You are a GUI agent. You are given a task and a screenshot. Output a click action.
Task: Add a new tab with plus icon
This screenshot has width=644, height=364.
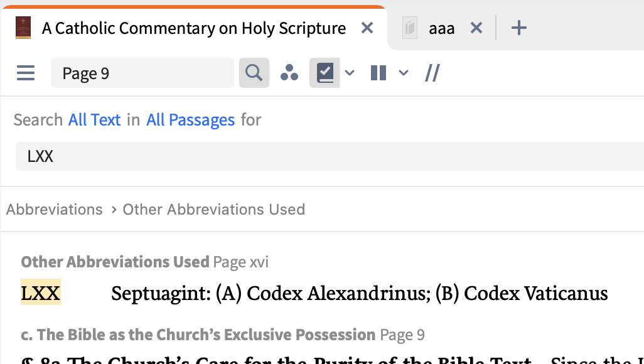(x=519, y=28)
